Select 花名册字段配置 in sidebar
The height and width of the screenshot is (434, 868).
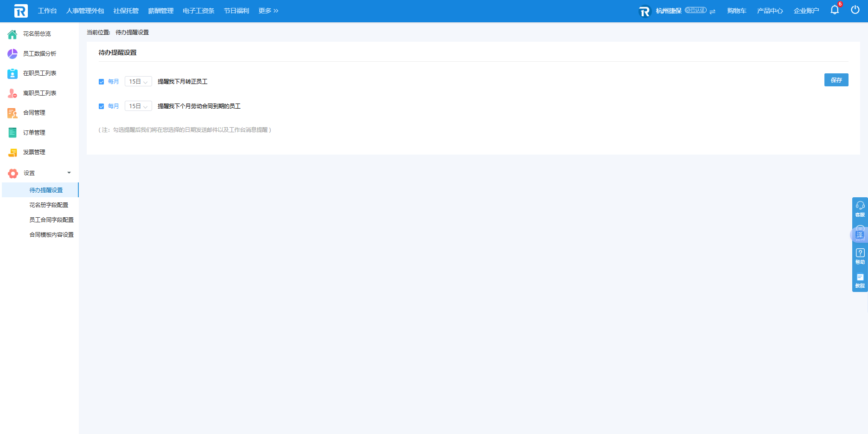pyautogui.click(x=49, y=205)
